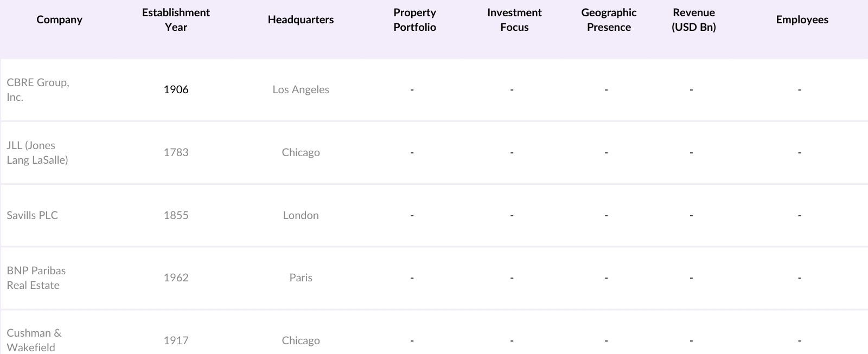Select the 1906 establishment year cell
This screenshot has width=868, height=354.
click(176, 89)
